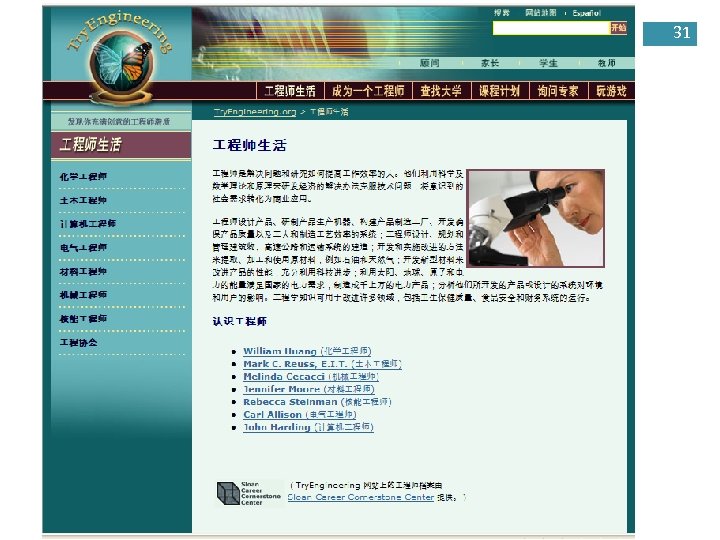Follow the Sloan Career Cornerstone Center link

point(360,497)
